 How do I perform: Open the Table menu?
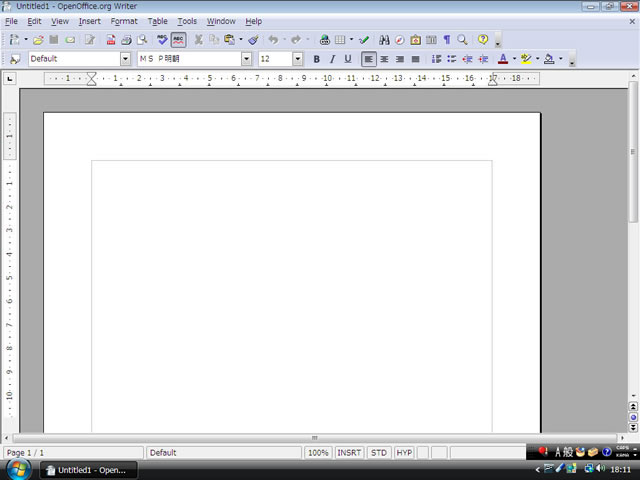pos(158,21)
